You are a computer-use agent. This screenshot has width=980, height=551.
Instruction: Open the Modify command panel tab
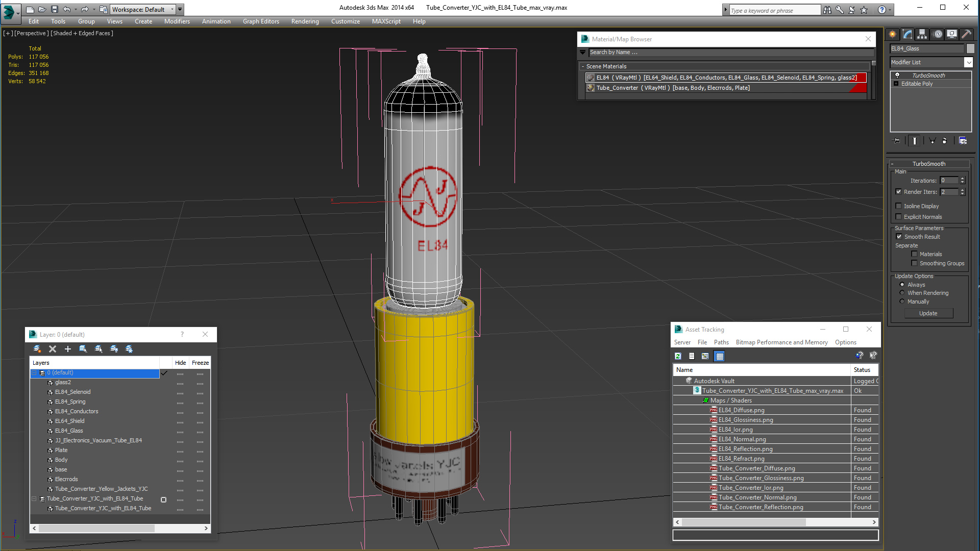point(908,34)
